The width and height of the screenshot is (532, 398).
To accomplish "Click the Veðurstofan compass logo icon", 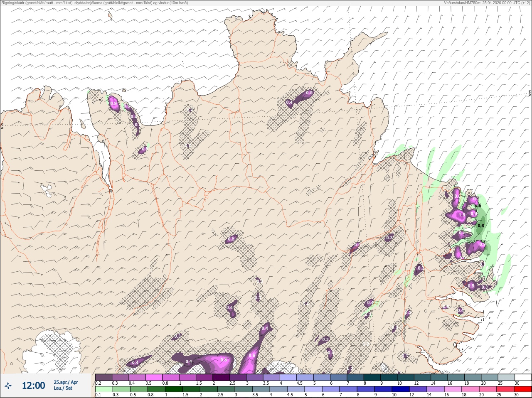I will click(x=8, y=386).
